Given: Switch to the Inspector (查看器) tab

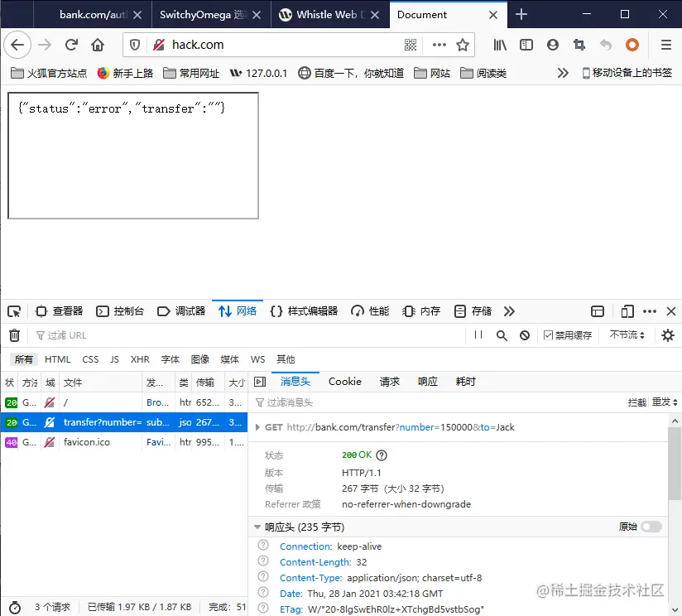Looking at the screenshot, I should pos(59,311).
